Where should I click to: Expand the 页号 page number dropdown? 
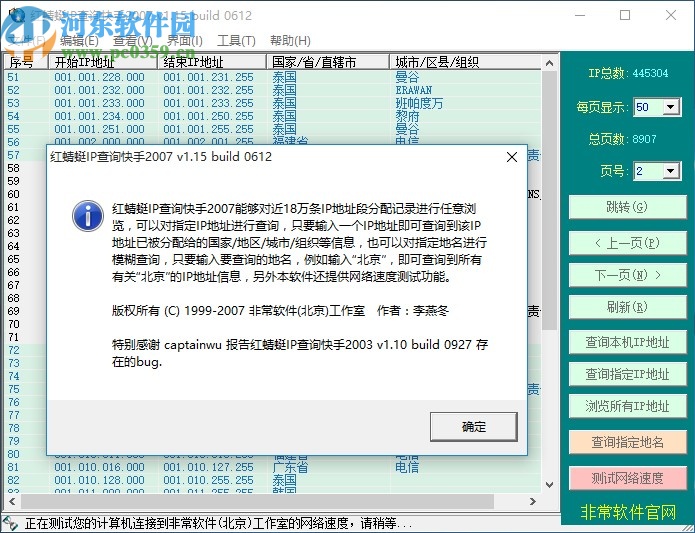[x=671, y=171]
